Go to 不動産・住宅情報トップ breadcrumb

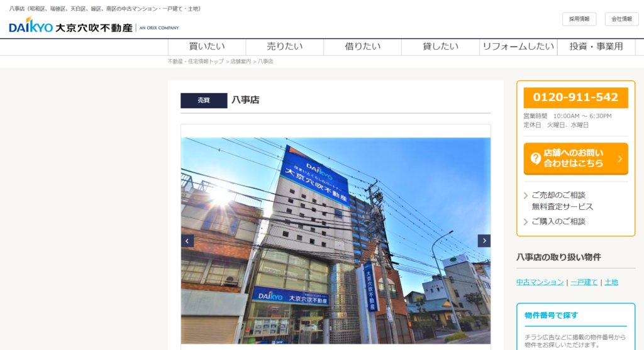(196, 62)
